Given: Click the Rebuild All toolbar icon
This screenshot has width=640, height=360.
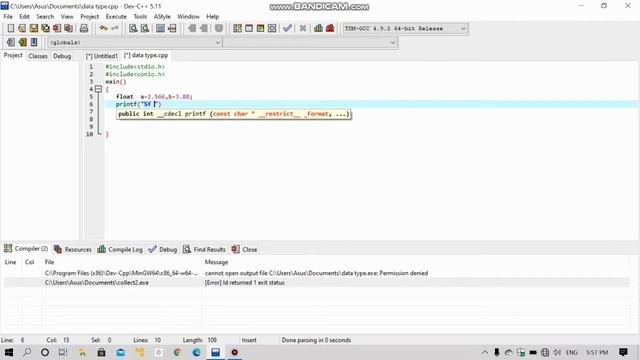Looking at the screenshot, I should click(x=272, y=28).
